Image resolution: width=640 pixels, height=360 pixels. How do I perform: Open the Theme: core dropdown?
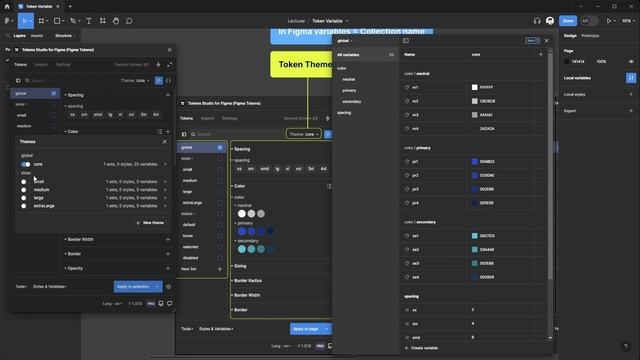coord(135,80)
